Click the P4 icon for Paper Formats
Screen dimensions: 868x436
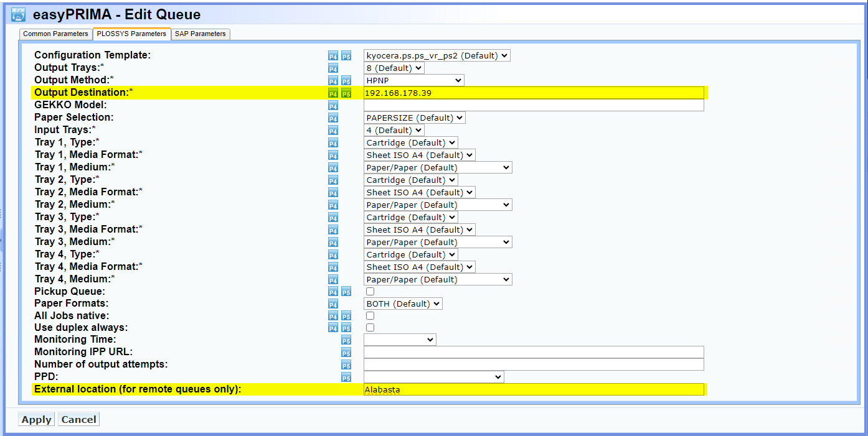click(x=333, y=304)
